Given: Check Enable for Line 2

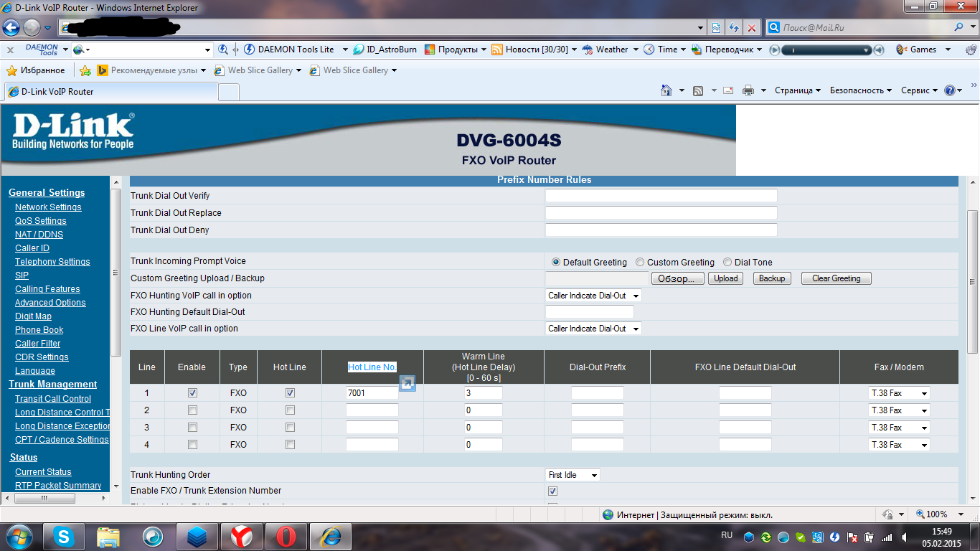Looking at the screenshot, I should pos(192,410).
